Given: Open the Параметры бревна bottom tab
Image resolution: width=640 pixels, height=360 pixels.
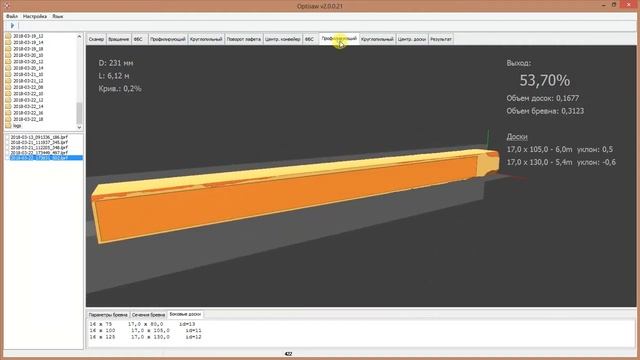Looking at the screenshot, I should coord(108,315).
